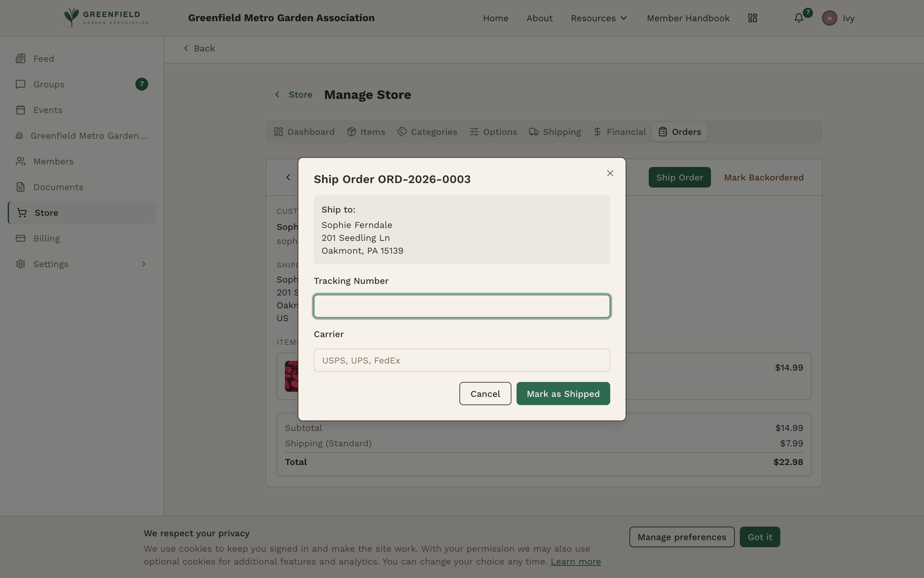Click the back chevron beside Store link

click(x=277, y=94)
